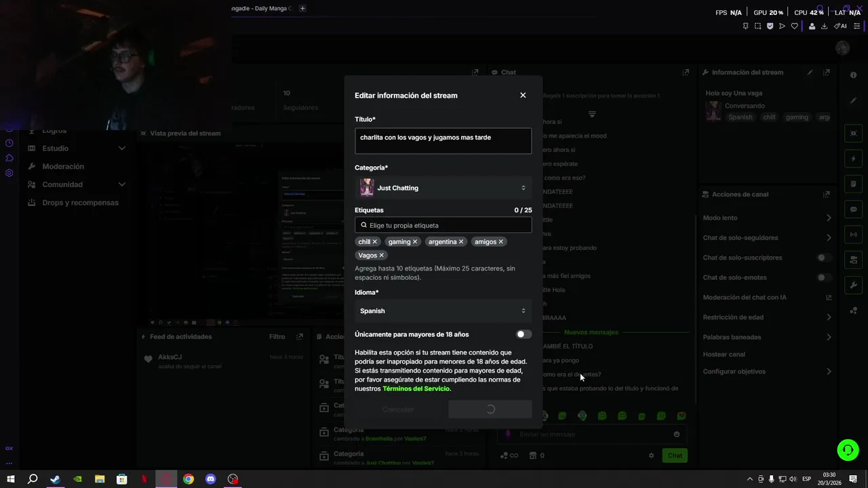Open a new browser tab with plus
This screenshot has height=488, width=868.
tap(302, 8)
